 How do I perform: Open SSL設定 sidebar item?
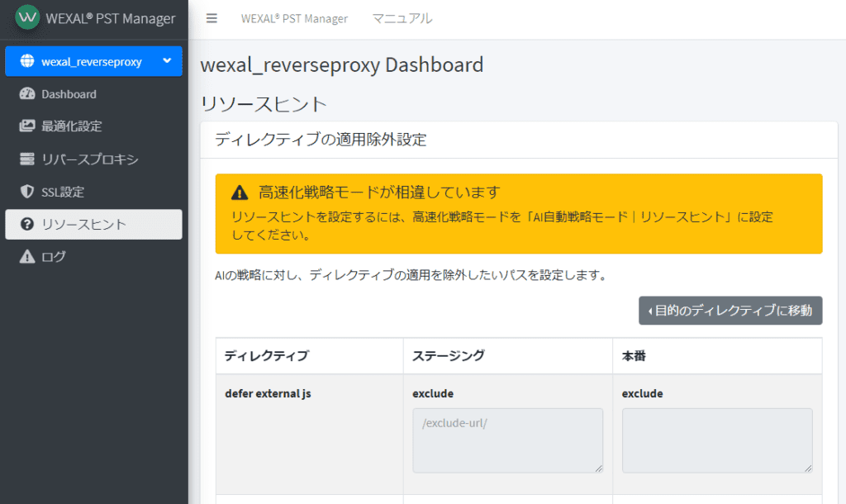[93, 192]
